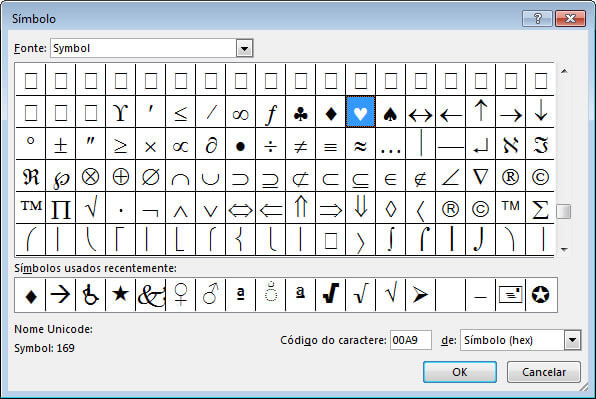This screenshot has width=596, height=399.
Task: Select the envelope symbol in recent symbols
Action: point(510,294)
